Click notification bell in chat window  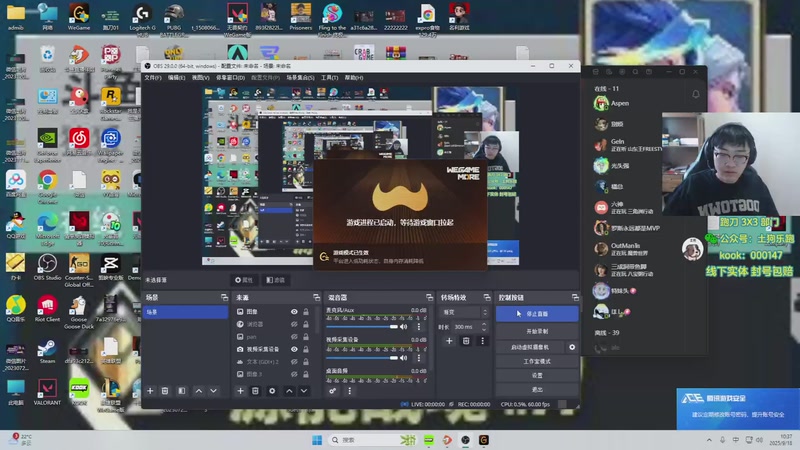pos(695,94)
